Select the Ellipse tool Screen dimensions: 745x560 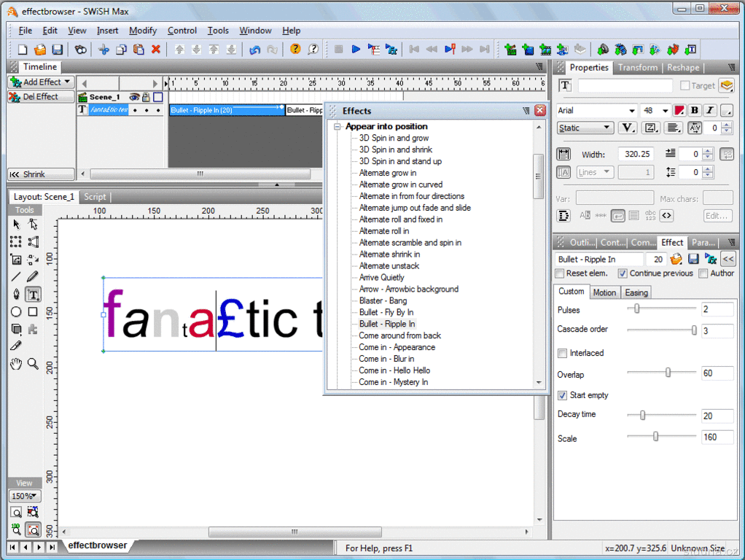(x=16, y=312)
